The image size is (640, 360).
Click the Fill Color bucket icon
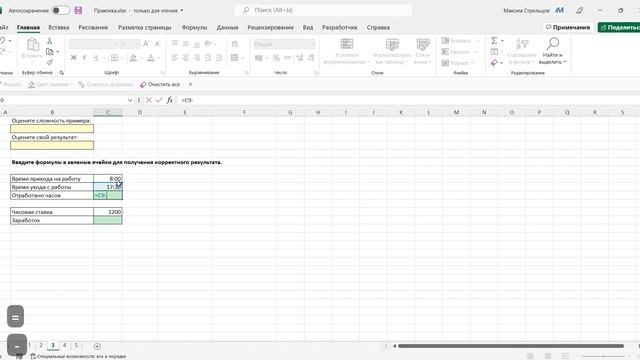133,58
